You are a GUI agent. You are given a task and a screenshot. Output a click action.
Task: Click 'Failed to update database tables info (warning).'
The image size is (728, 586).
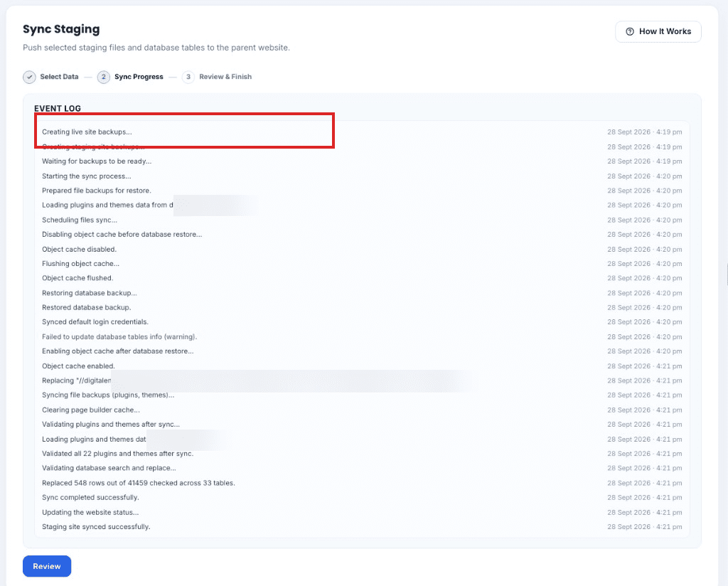tap(119, 336)
